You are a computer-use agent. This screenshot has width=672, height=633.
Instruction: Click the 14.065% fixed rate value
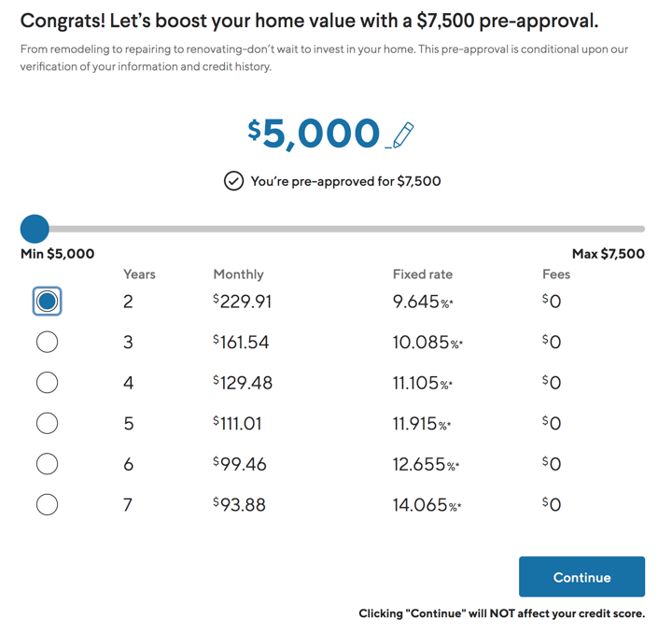click(x=427, y=505)
